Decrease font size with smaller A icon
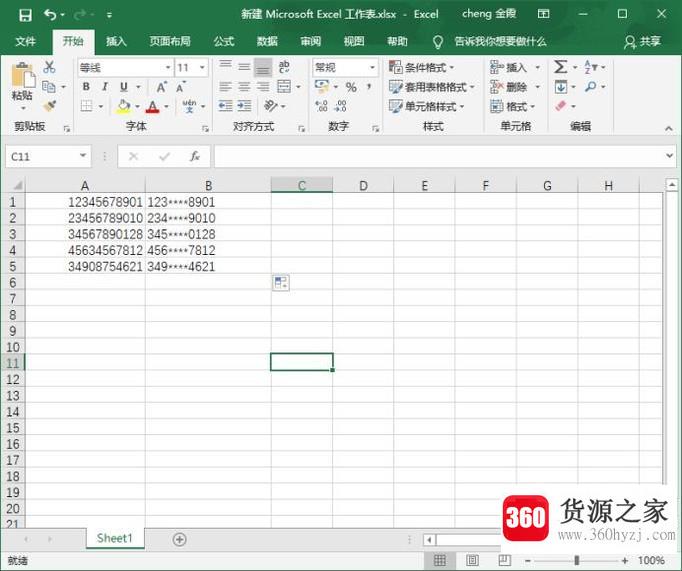 click(181, 87)
